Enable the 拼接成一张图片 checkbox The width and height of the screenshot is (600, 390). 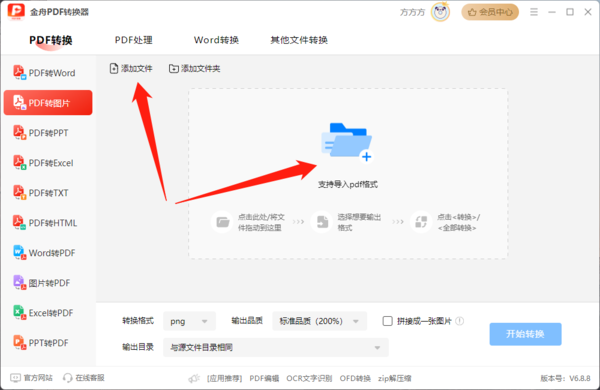[x=387, y=321]
